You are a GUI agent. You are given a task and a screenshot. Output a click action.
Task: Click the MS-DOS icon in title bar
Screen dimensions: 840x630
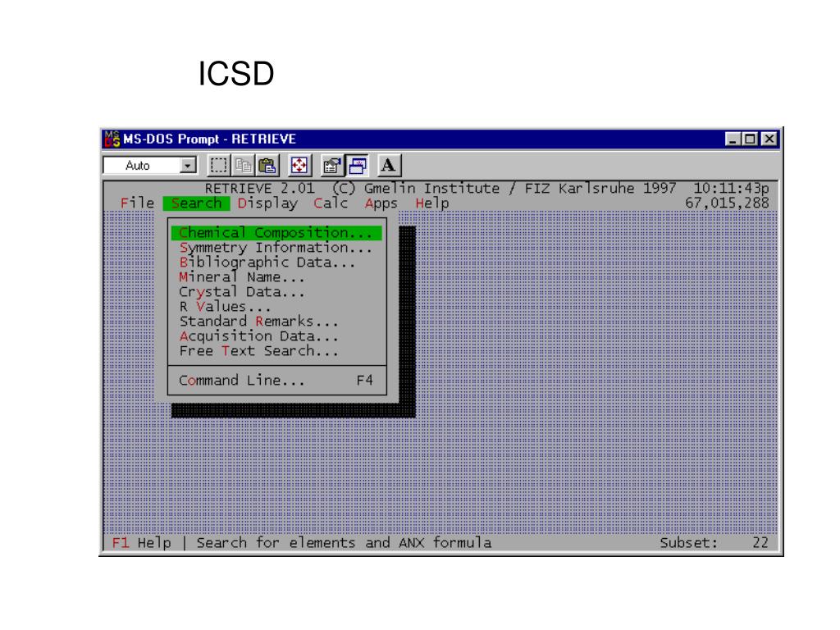click(112, 139)
